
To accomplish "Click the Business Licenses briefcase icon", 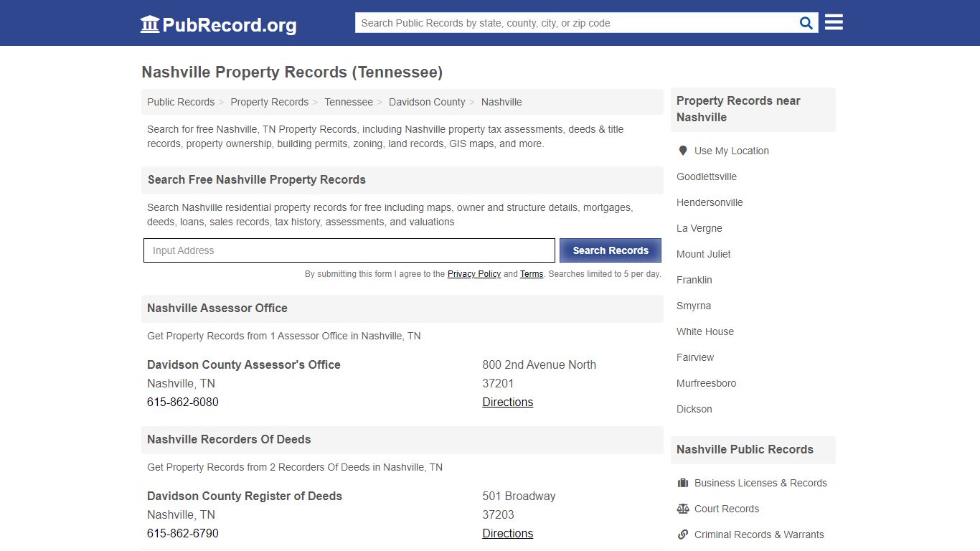I will (683, 483).
